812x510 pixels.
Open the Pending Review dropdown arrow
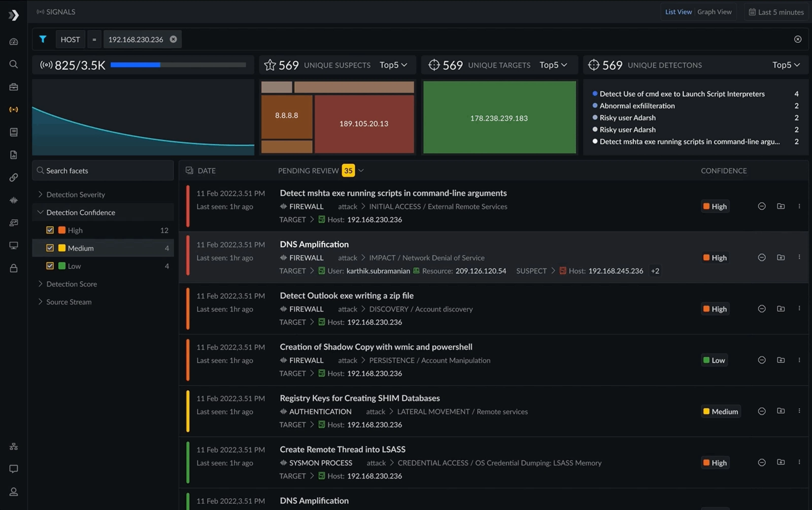point(361,170)
